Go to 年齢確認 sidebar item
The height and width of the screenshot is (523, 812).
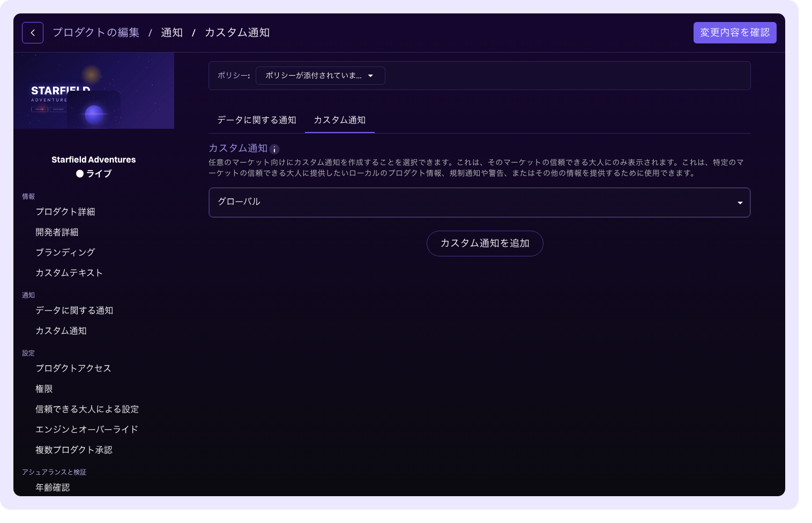53,488
